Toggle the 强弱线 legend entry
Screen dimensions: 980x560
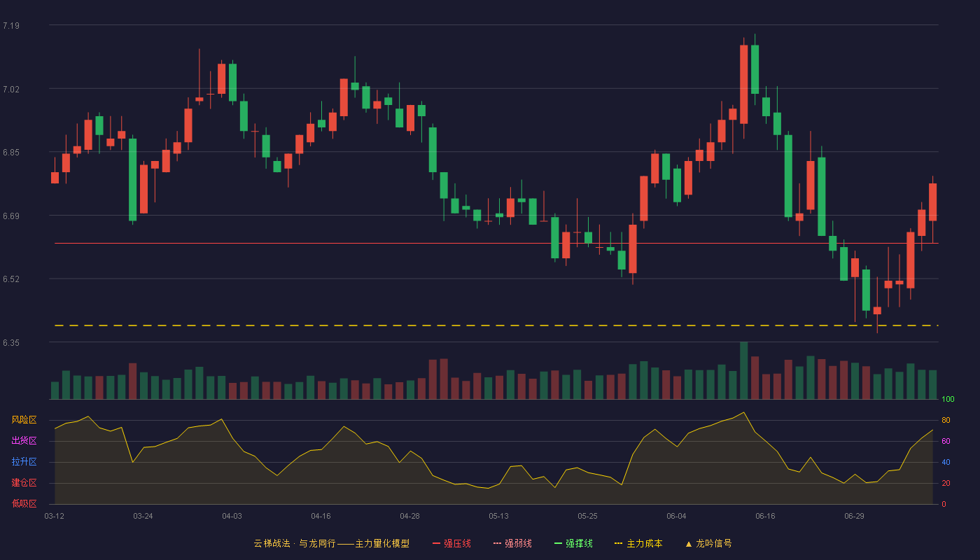(x=512, y=543)
